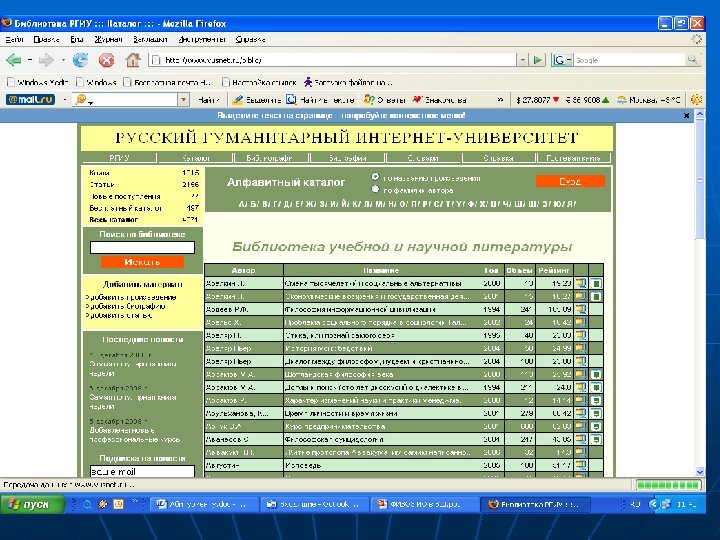Open the Закладки menu
The height and width of the screenshot is (540, 720).
click(150, 39)
